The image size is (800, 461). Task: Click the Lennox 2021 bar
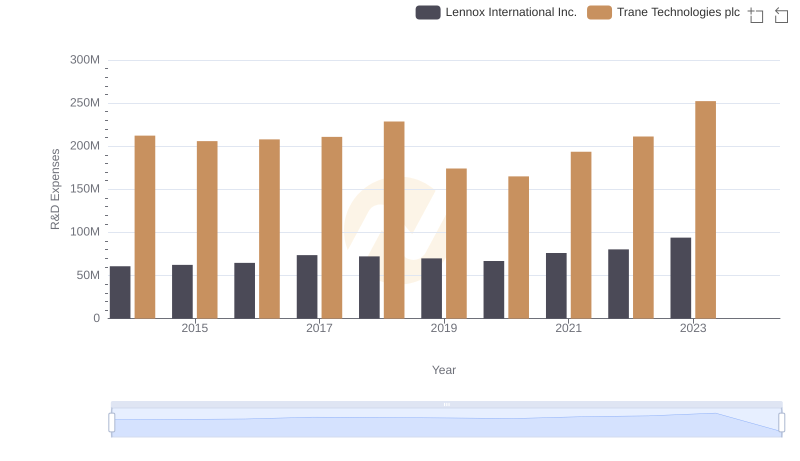click(556, 286)
